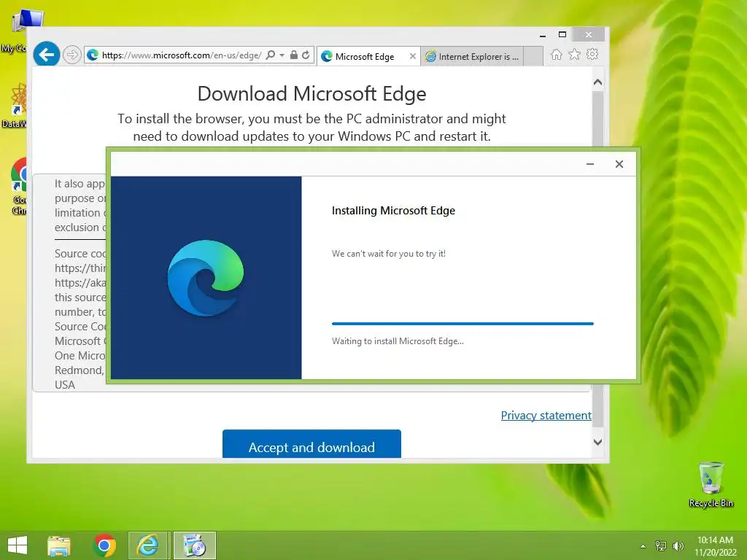
Task: Switch to the Internet Explorer is... tab
Action: (x=473, y=56)
